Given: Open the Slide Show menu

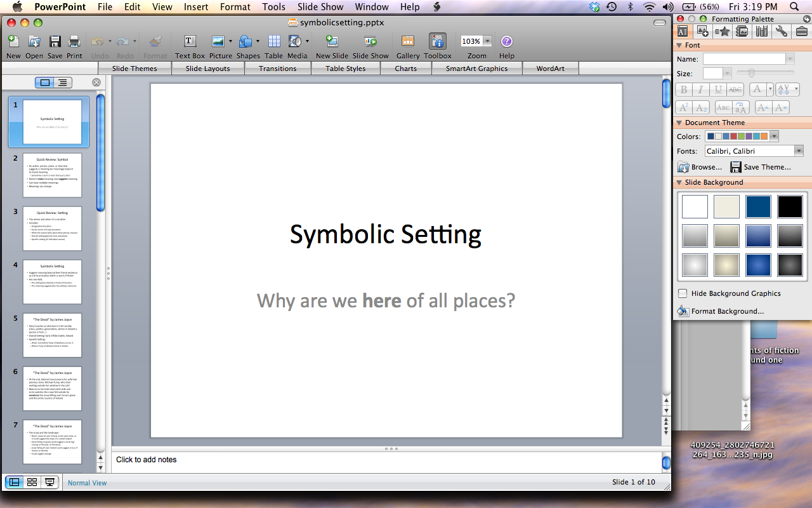Looking at the screenshot, I should tap(320, 7).
